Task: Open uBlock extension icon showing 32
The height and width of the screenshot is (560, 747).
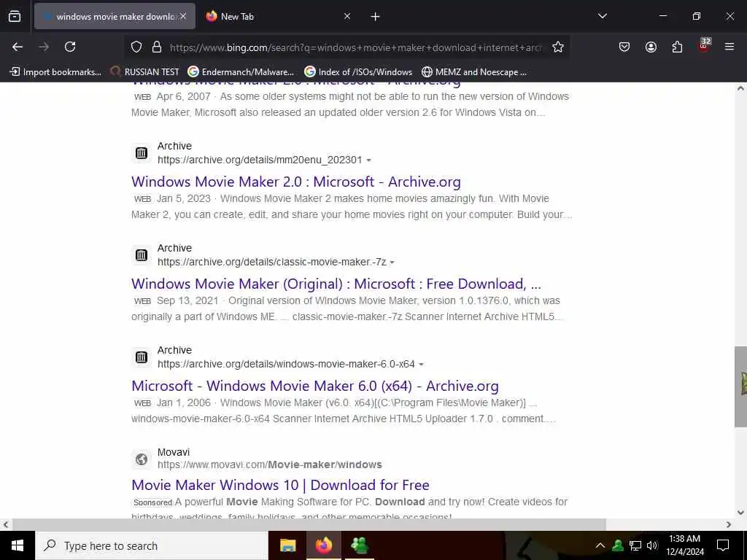Action: coord(704,46)
